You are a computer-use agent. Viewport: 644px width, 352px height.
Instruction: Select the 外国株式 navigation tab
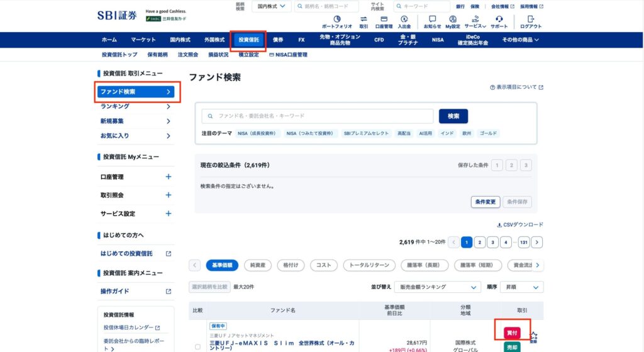(x=214, y=40)
